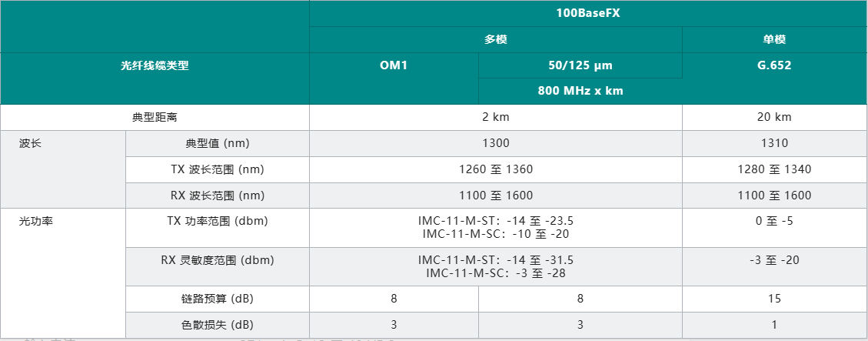This screenshot has height=341, width=868.
Task: Click the 15 link budget value
Action: point(773,299)
